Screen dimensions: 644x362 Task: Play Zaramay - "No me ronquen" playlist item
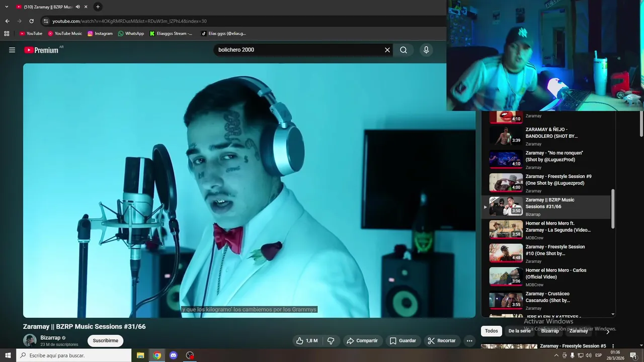pos(546,160)
